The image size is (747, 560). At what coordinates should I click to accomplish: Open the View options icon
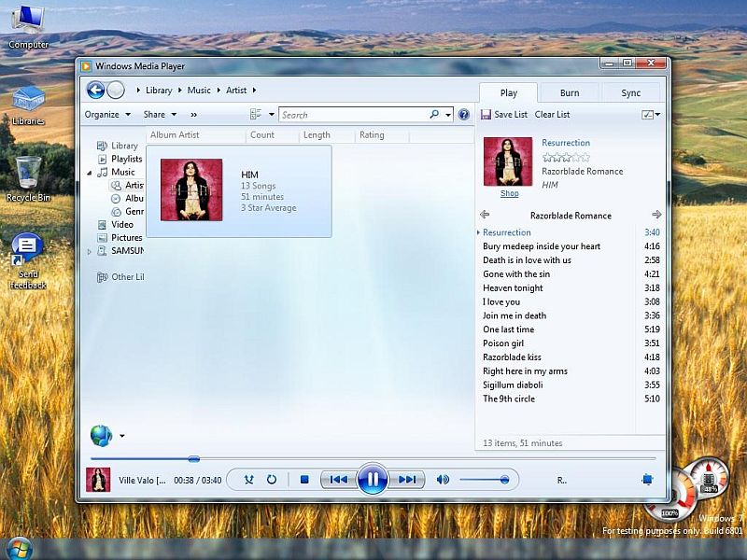pyautogui.click(x=256, y=114)
